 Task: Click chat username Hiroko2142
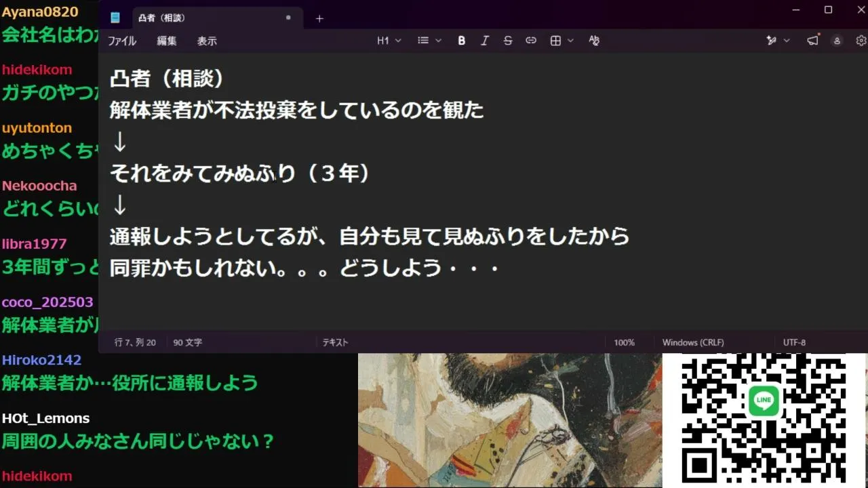41,360
